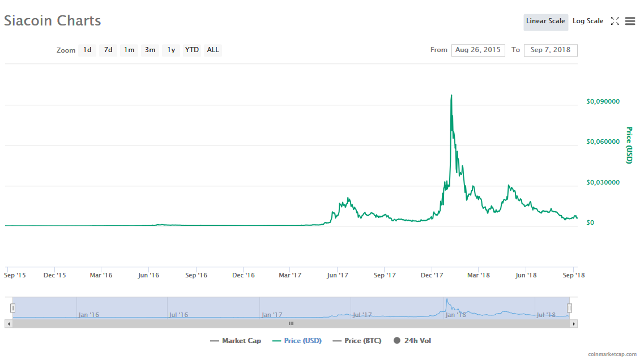Click the $0.030000 axis label
644x364 pixels.
pos(603,182)
